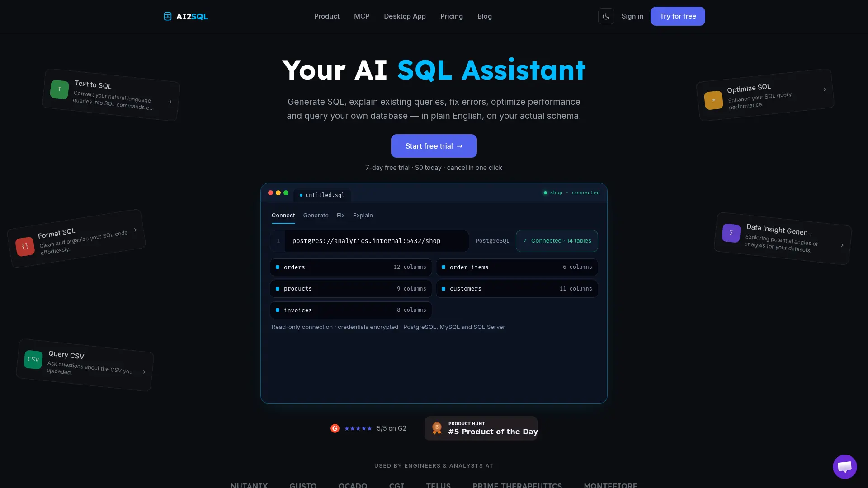868x488 pixels.
Task: Open the Pricing page
Action: pos(452,16)
